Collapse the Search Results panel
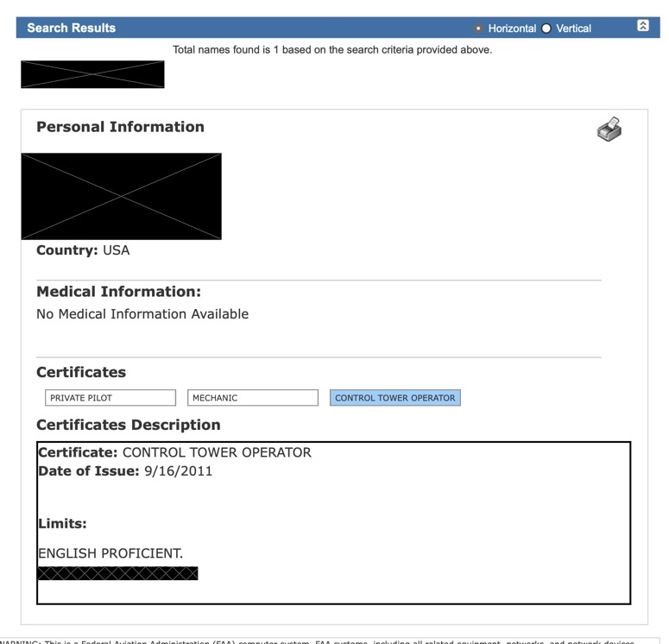The width and height of the screenshot is (669, 644). (642, 27)
